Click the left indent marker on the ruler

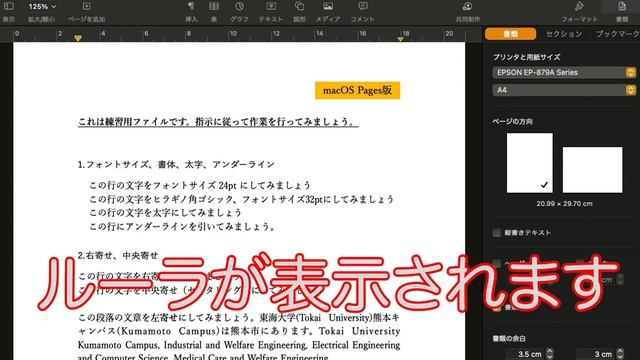[x=78, y=38]
